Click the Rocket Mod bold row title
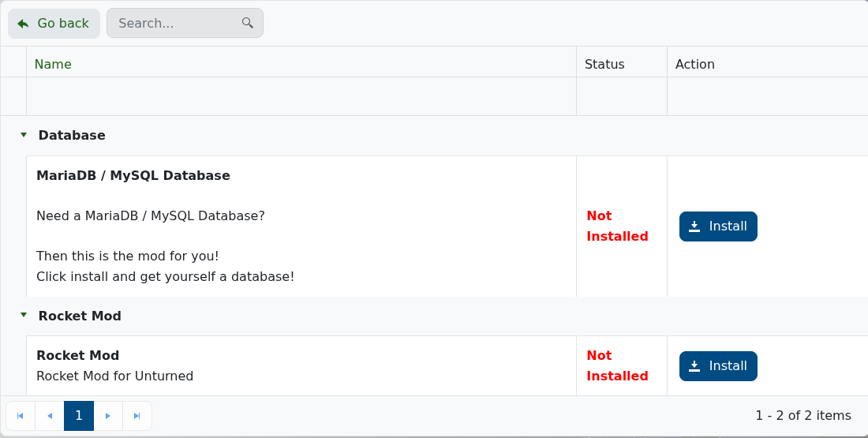 (x=77, y=355)
